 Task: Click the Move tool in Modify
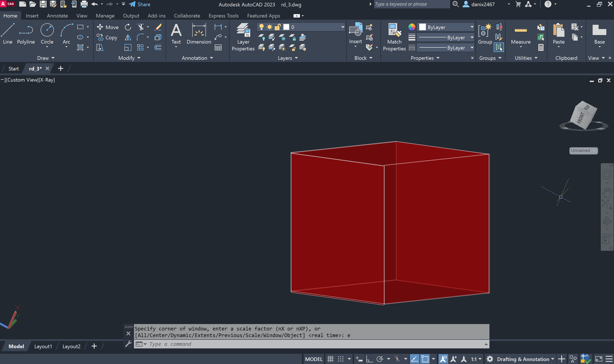click(x=107, y=27)
